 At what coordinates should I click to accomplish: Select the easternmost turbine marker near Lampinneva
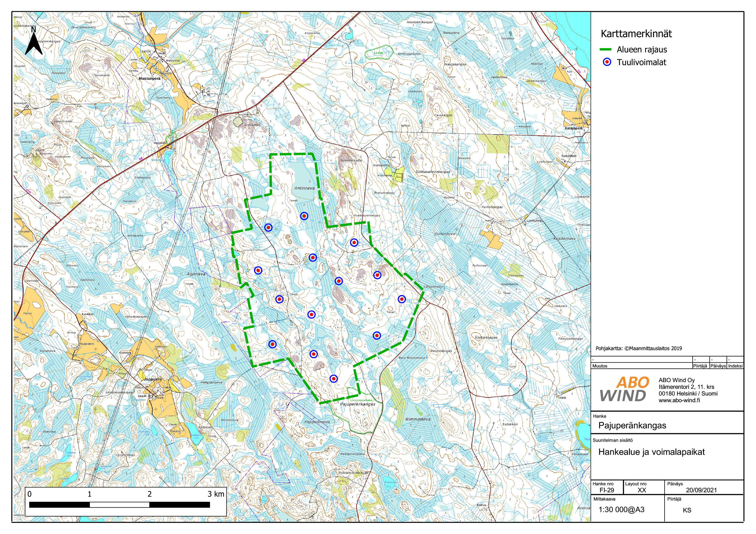401,299
